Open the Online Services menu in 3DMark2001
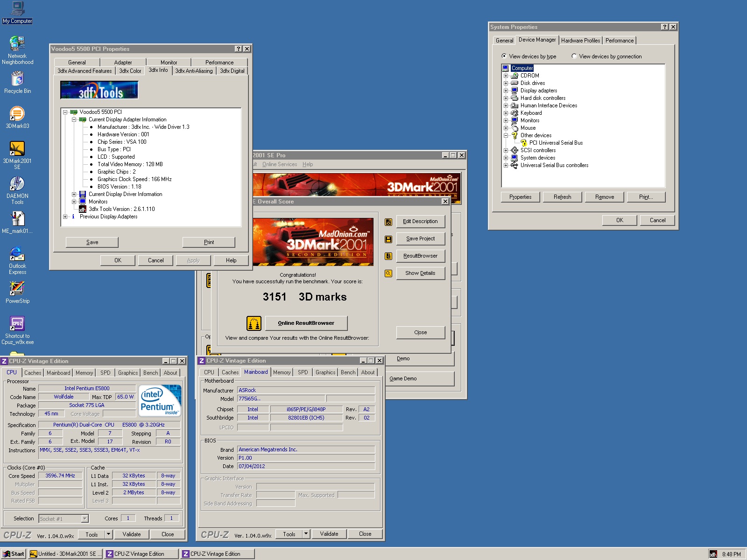 [x=280, y=164]
